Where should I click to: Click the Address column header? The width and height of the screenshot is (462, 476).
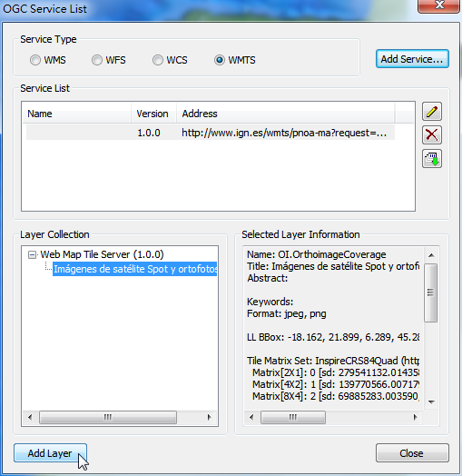[286, 114]
